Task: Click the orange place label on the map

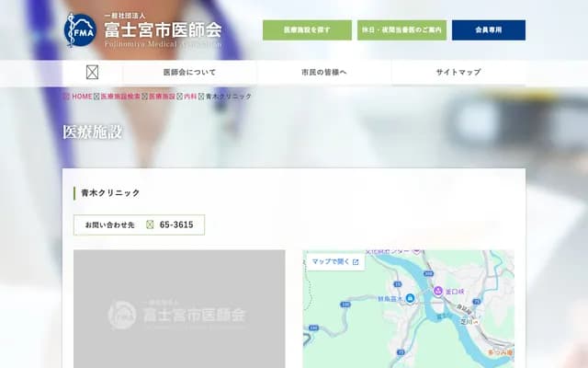Action: point(500,352)
